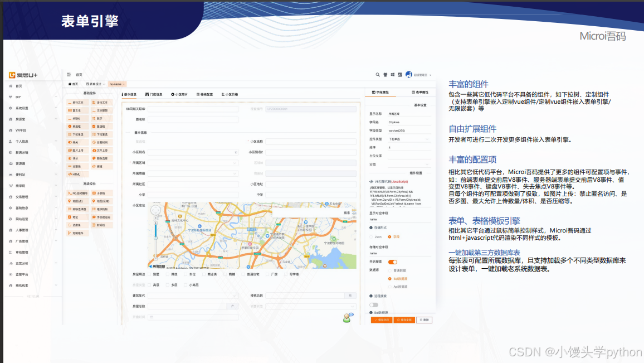Toggle the 远程搜索 switch
This screenshot has width=644, height=363.
click(x=374, y=305)
